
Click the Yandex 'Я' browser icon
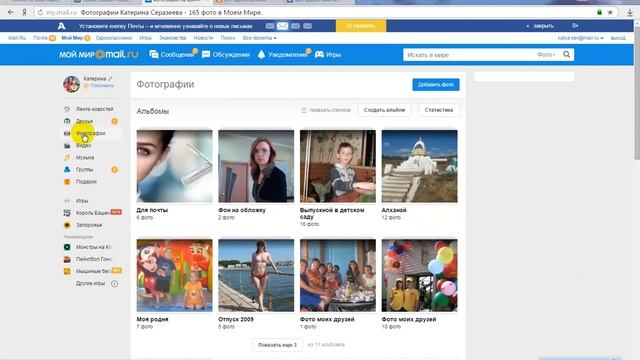(24, 12)
